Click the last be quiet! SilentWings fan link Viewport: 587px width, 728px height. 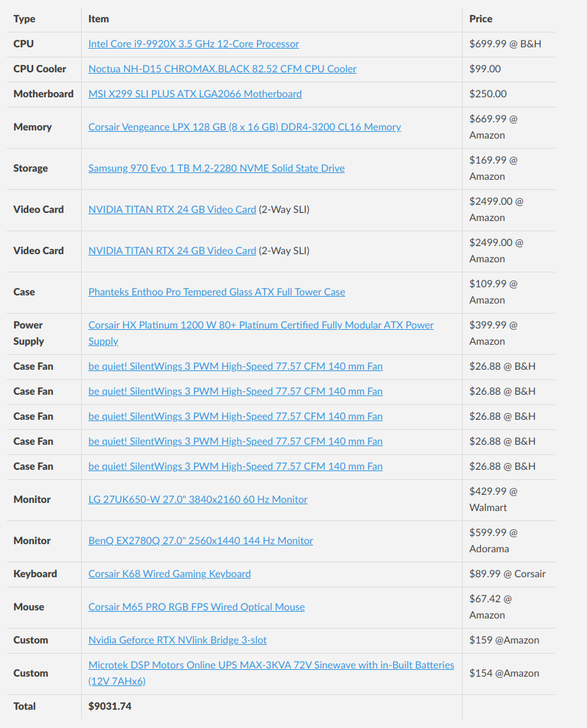click(x=235, y=466)
